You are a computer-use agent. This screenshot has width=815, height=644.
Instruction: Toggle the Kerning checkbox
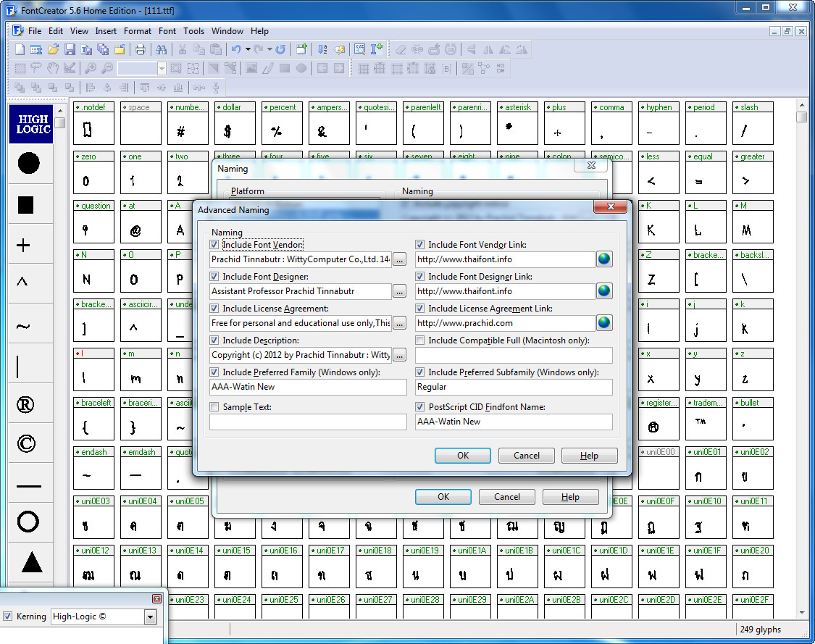click(x=8, y=616)
